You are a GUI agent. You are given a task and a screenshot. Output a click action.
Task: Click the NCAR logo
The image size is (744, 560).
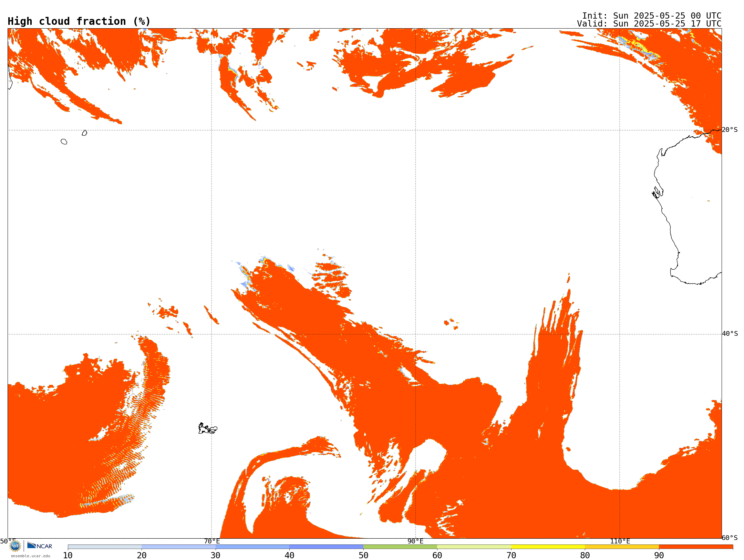tap(40, 546)
